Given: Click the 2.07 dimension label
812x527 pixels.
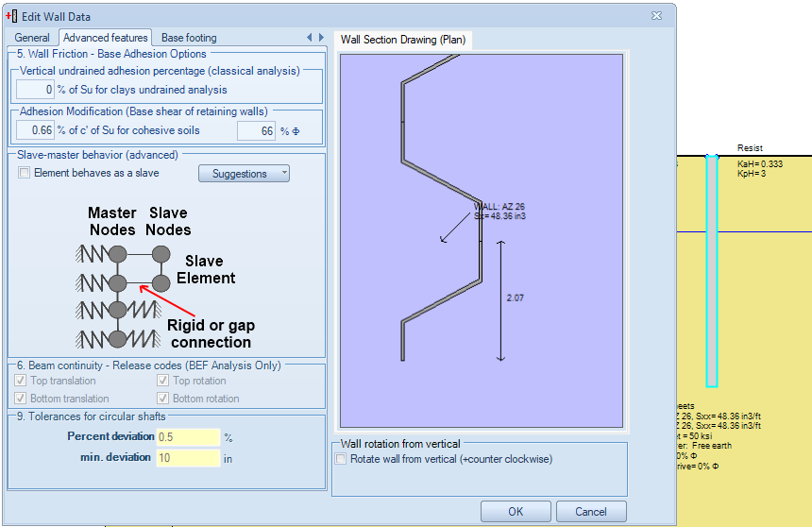Looking at the screenshot, I should [x=516, y=297].
